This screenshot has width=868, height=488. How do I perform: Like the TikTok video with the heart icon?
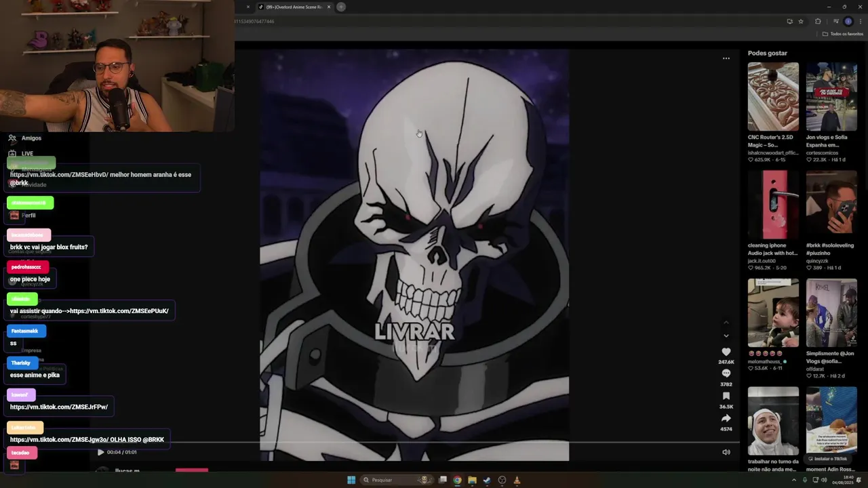coord(726,352)
